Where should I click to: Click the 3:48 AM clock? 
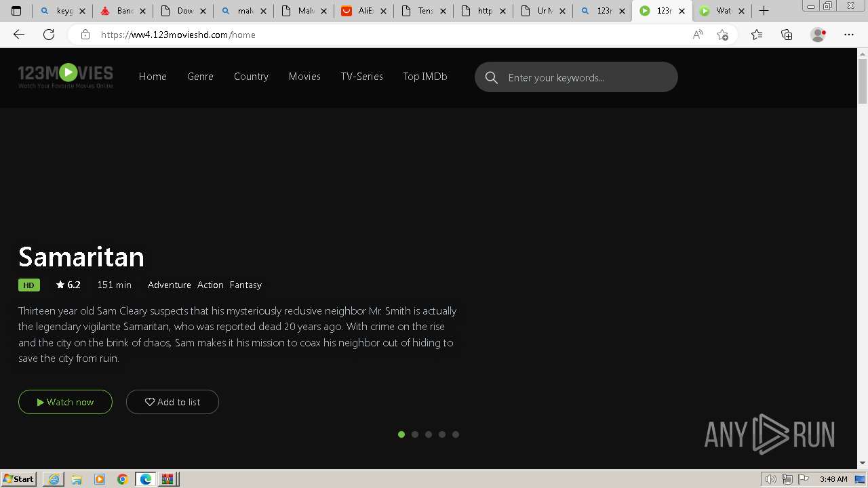(833, 479)
